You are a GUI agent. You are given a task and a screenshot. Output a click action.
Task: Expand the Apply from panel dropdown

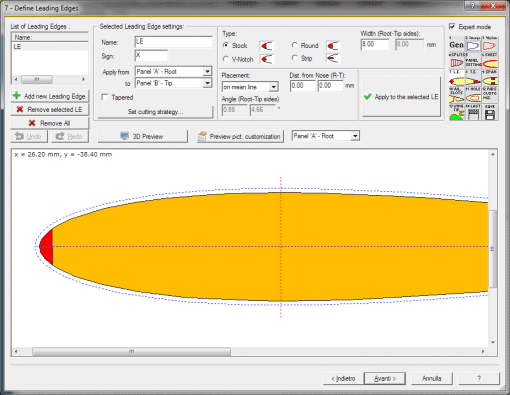[207, 71]
